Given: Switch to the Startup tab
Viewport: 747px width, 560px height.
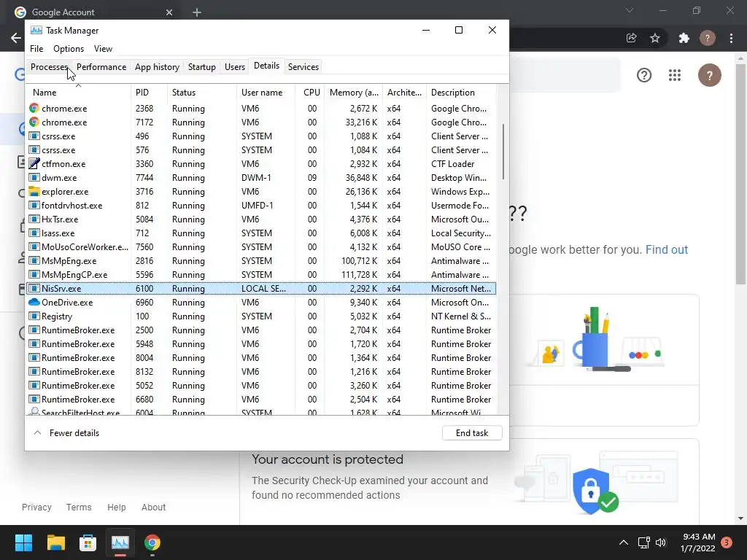Looking at the screenshot, I should pyautogui.click(x=201, y=66).
